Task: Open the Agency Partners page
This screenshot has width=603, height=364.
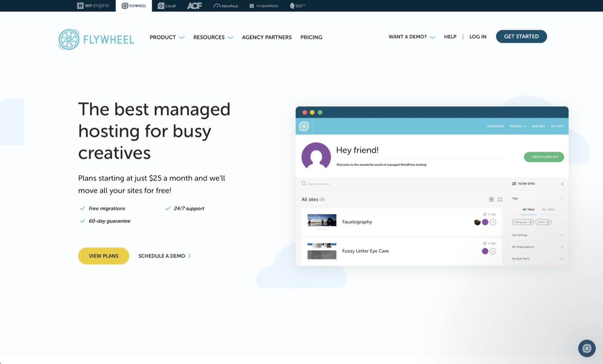Action: [267, 37]
